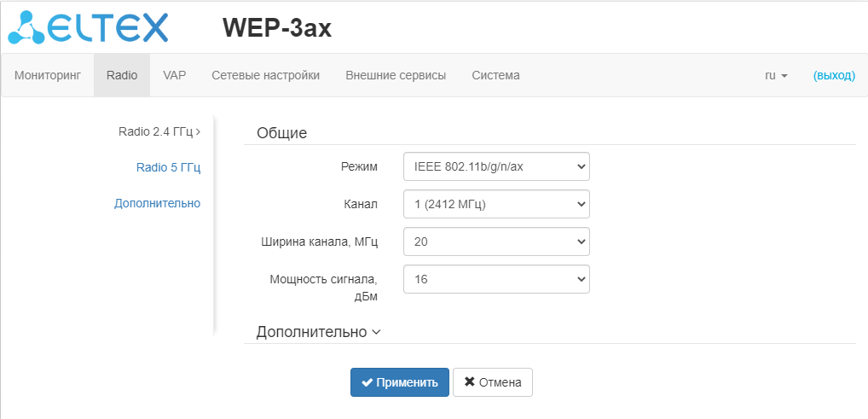Open Дополнительно in the sidebar

pos(157,203)
